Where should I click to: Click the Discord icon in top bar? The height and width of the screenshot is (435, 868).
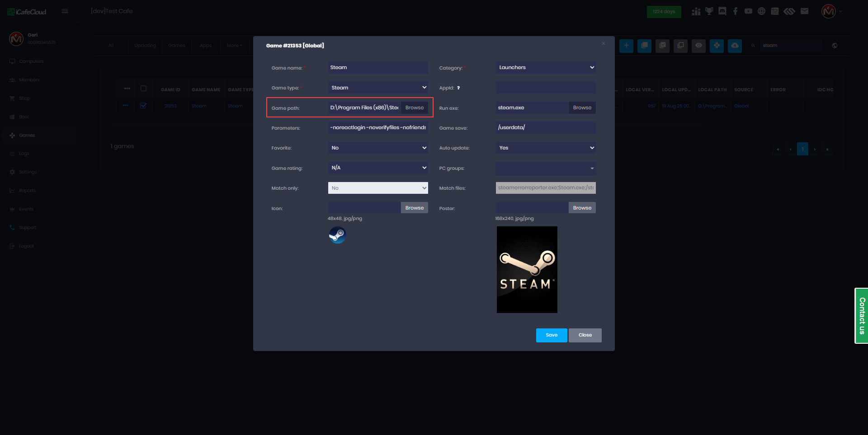point(722,11)
